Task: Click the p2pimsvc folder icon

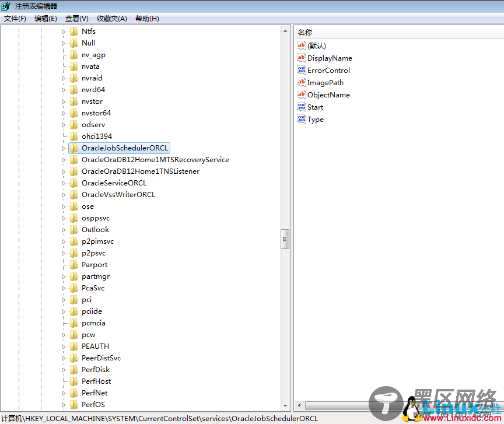Action: click(x=74, y=241)
